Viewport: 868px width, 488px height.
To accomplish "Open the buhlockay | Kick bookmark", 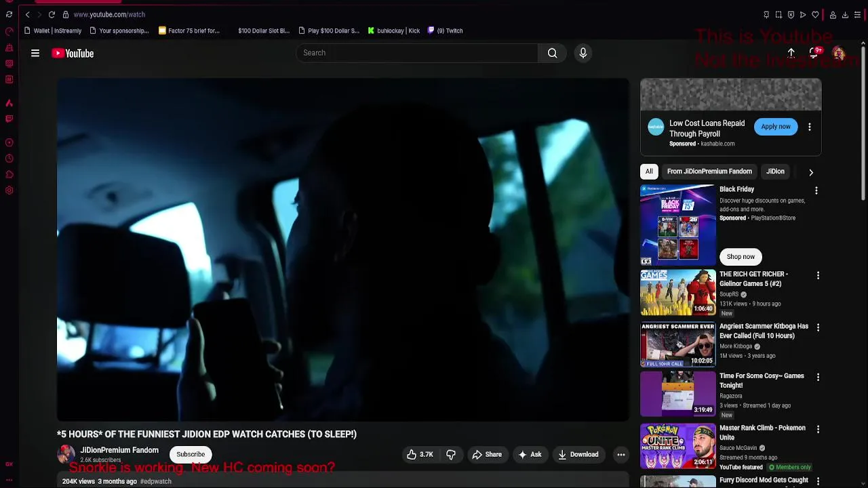I will tap(394, 30).
